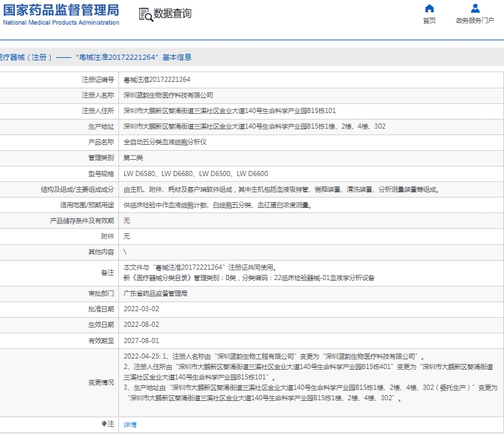Click change item 2 about 注册人住所

pyautogui.click(x=308, y=372)
